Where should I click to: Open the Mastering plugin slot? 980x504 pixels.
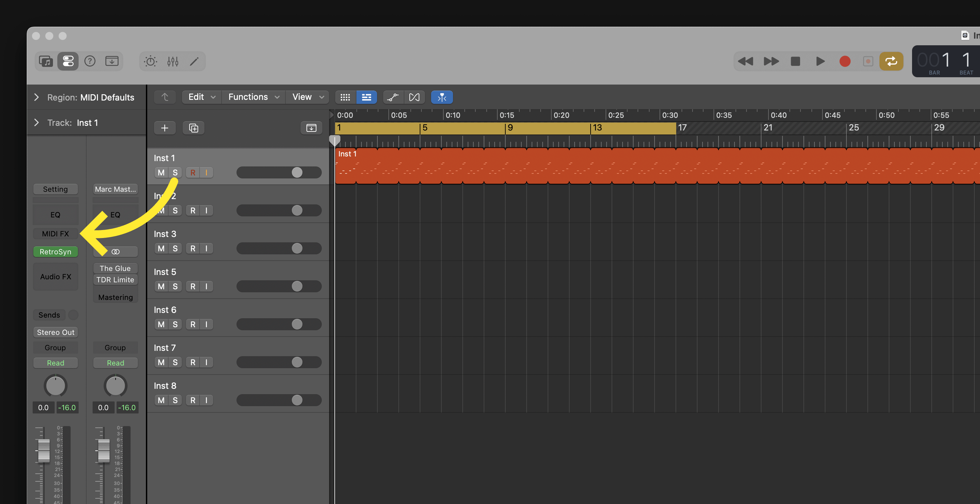[115, 297]
